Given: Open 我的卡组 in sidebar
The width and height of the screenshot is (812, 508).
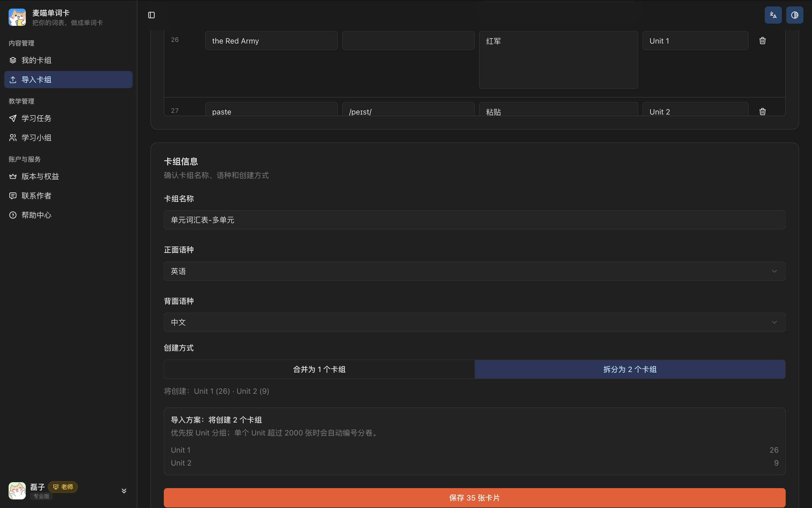Looking at the screenshot, I should point(68,60).
